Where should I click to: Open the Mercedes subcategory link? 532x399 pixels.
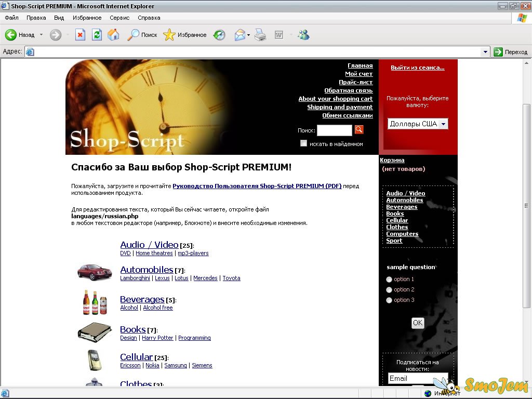click(x=205, y=278)
